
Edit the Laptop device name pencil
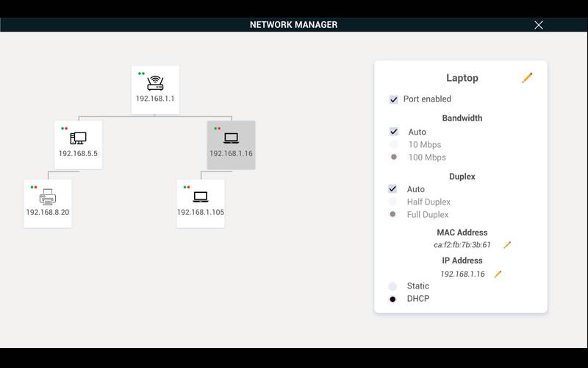(x=527, y=78)
